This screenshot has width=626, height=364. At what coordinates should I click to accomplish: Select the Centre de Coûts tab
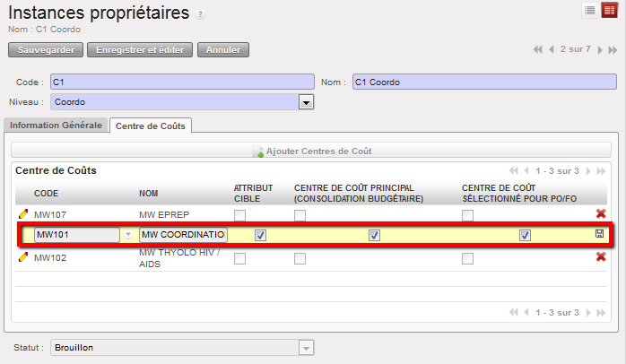coord(151,126)
